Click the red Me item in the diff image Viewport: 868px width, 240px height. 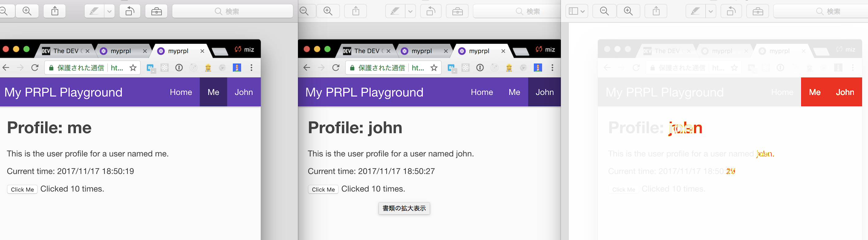[x=815, y=92]
